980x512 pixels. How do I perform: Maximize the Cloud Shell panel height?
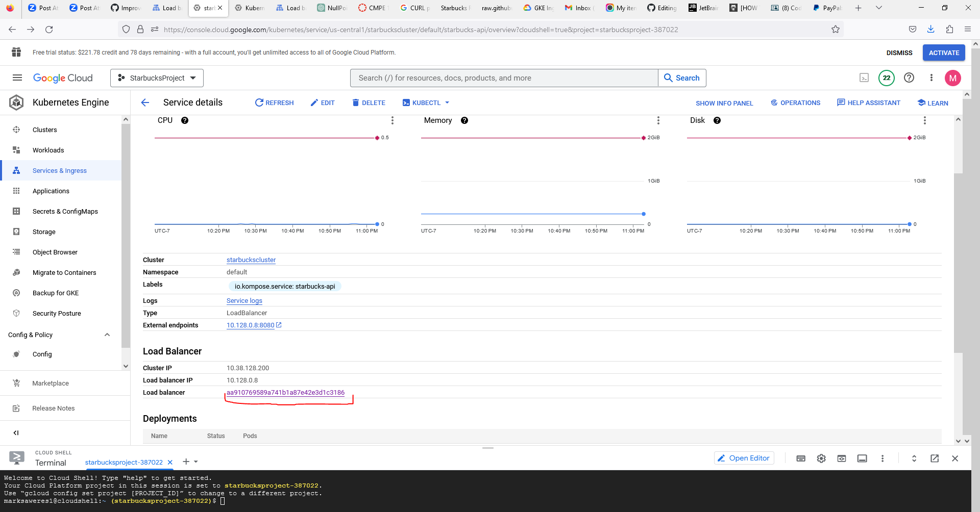pos(914,458)
